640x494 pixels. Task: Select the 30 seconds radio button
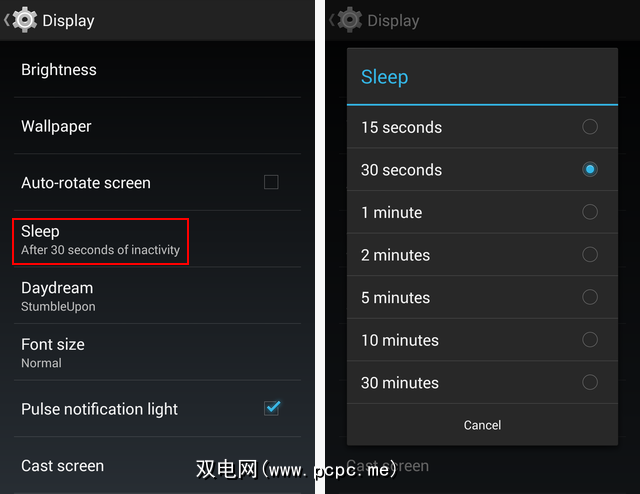click(590, 169)
